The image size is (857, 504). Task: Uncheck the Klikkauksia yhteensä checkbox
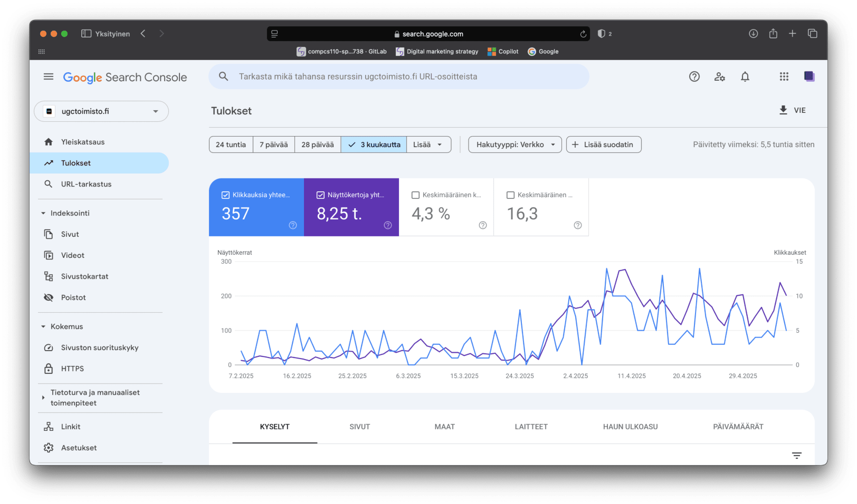pyautogui.click(x=225, y=195)
